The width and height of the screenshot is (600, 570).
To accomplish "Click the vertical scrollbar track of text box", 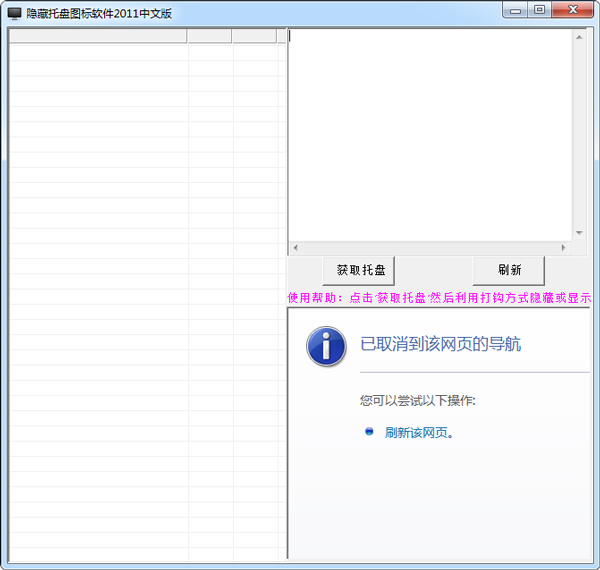I will pos(579,135).
